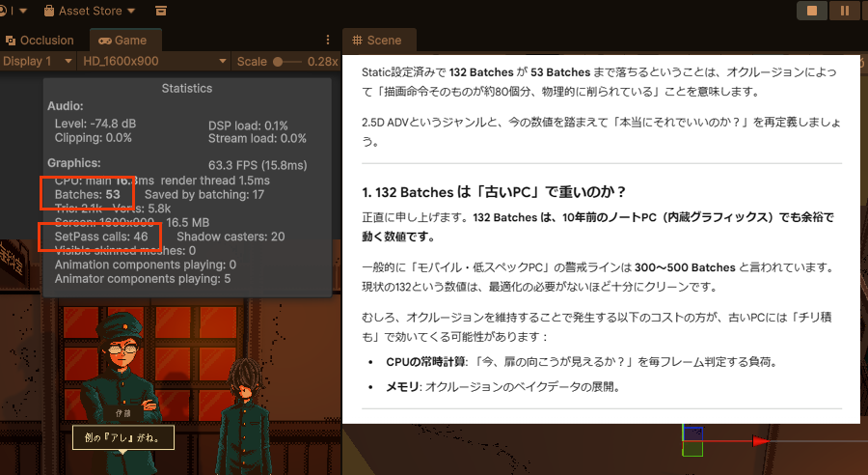Viewport: 868px width, 475px height.
Task: Click the SetPass calls: 46 statistic
Action: tap(101, 237)
